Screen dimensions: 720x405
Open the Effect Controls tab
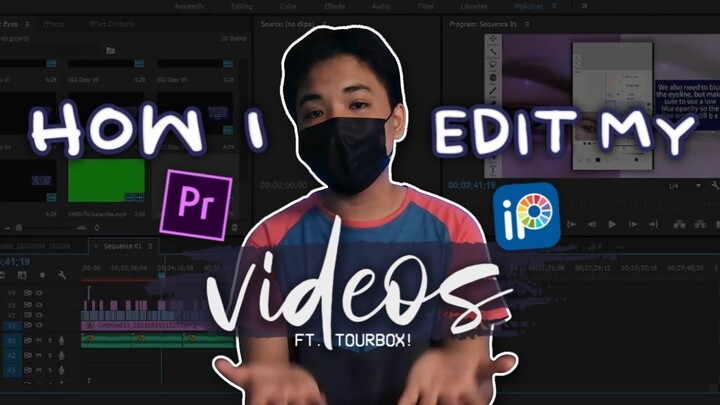pos(112,24)
